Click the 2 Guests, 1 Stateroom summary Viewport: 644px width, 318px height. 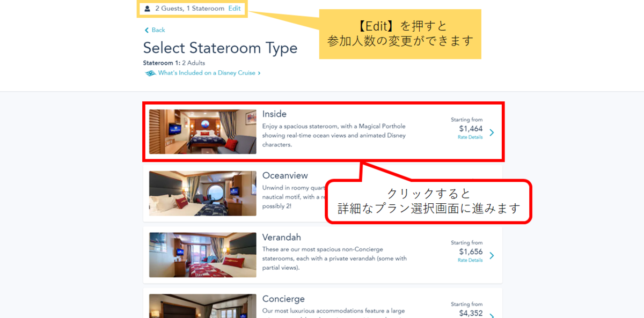tap(189, 9)
